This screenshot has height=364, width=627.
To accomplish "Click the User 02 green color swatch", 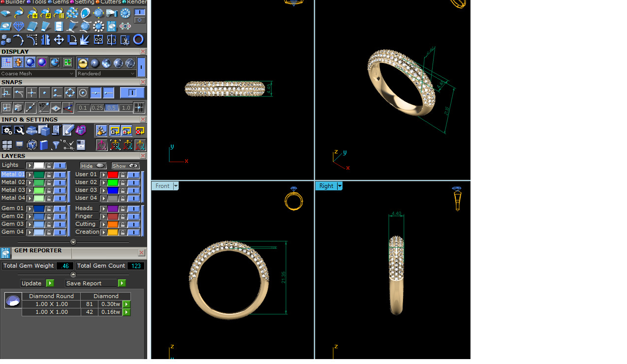I will (113, 182).
